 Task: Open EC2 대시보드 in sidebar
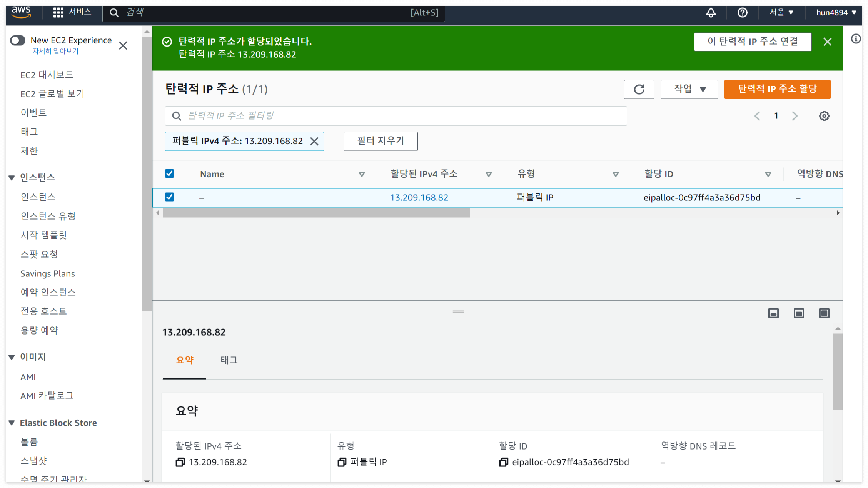point(47,75)
